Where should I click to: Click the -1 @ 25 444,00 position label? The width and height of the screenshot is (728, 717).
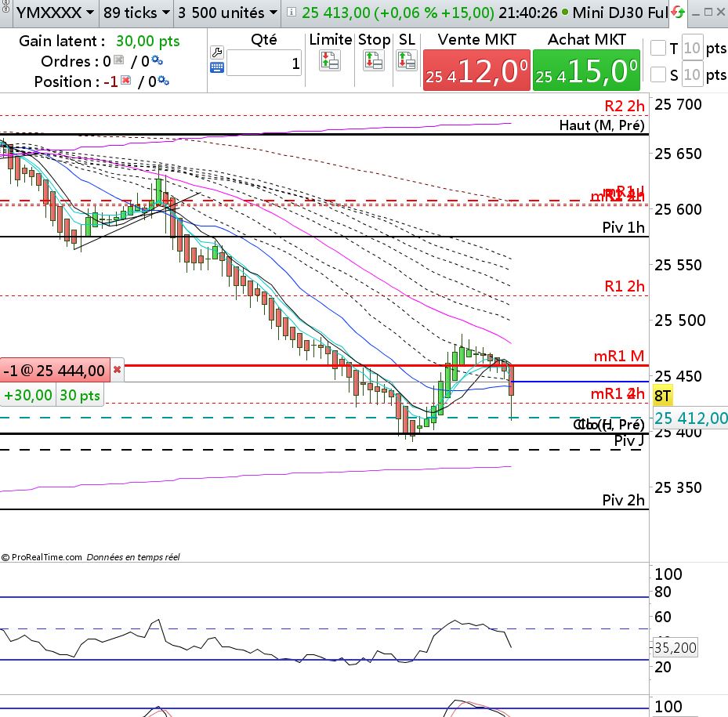click(55, 370)
